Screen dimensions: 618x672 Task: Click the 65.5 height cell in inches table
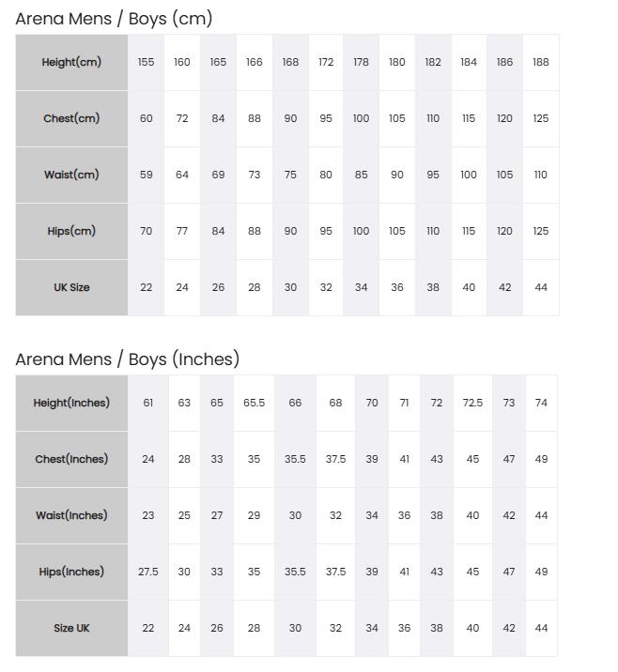pos(254,404)
